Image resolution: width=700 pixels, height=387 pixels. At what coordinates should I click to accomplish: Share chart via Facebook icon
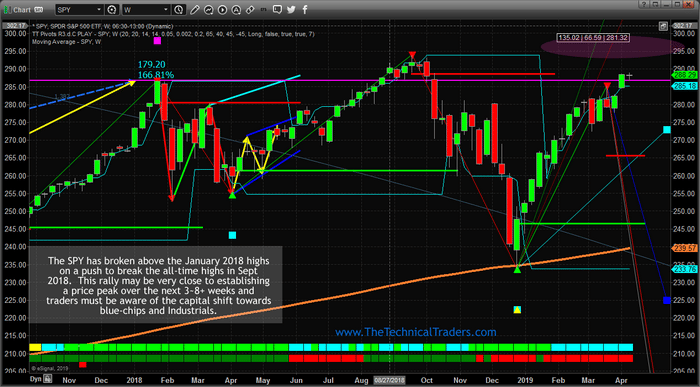[x=304, y=9]
